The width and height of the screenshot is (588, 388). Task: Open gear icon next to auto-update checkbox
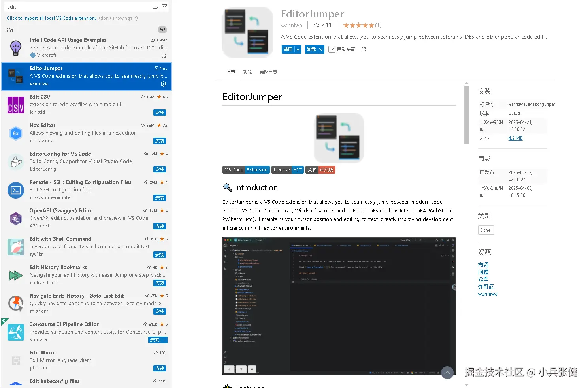(364, 49)
